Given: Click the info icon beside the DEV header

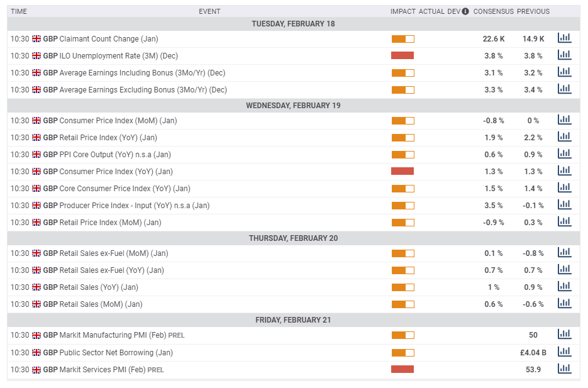Looking at the screenshot, I should [463, 11].
